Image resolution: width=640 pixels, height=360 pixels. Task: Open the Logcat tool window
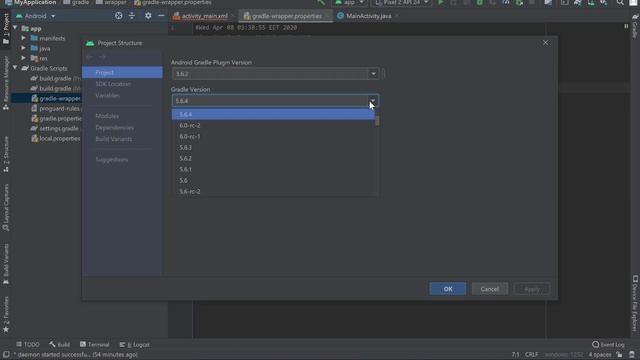pos(135,344)
